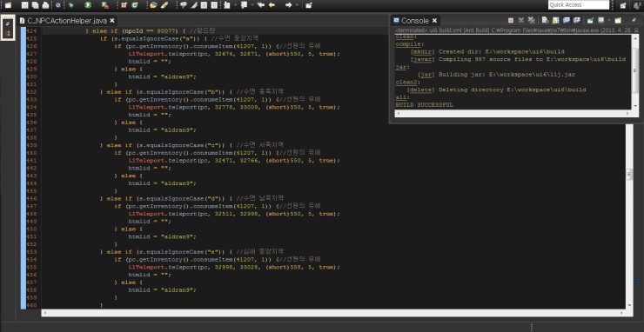Select the C_NPCActionHelper.java editor tab

[x=67, y=20]
